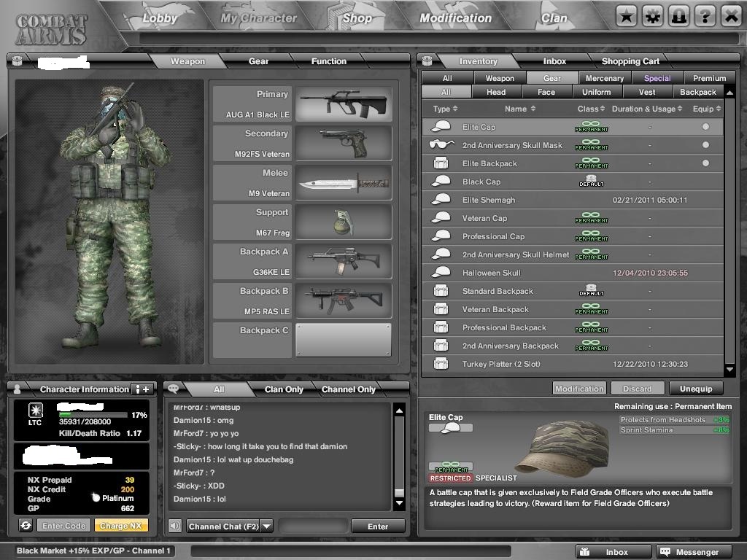747x560 pixels.
Task: Click the Elite Cap hat icon in list
Action: coord(441,127)
